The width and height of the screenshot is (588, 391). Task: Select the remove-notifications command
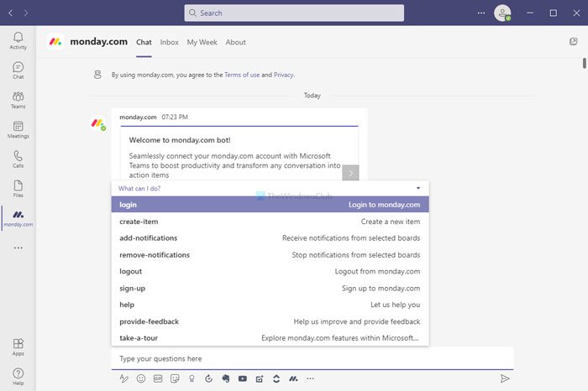pos(270,255)
